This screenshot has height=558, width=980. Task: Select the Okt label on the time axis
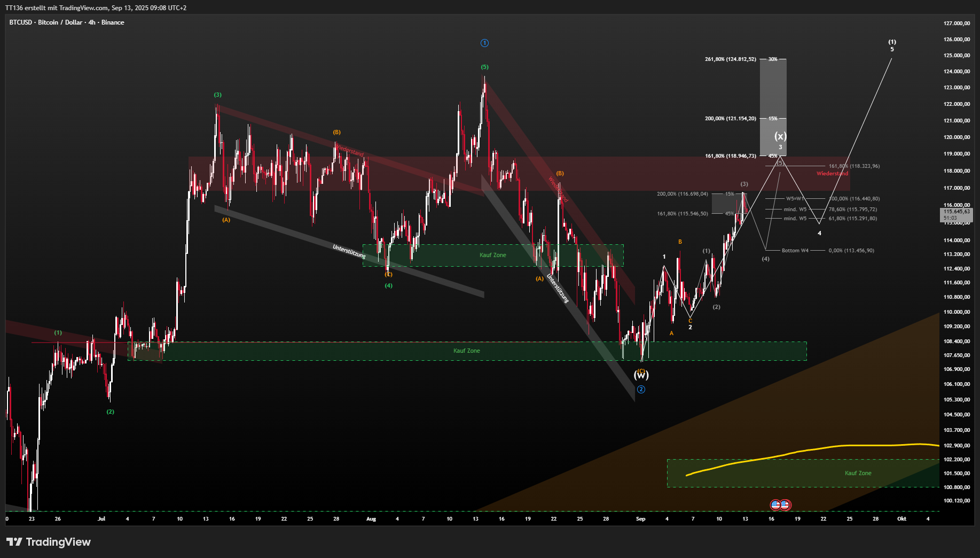901,519
